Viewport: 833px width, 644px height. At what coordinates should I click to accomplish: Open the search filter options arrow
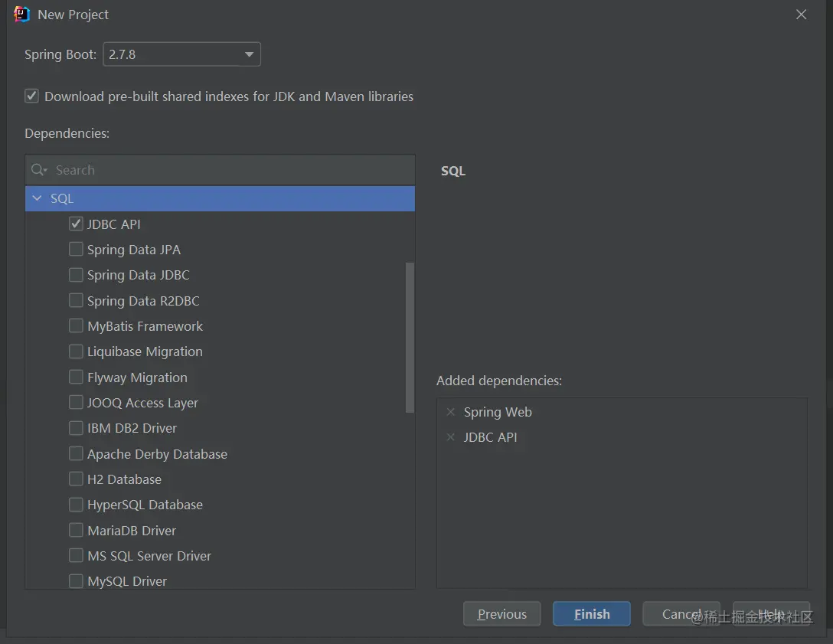(x=44, y=169)
